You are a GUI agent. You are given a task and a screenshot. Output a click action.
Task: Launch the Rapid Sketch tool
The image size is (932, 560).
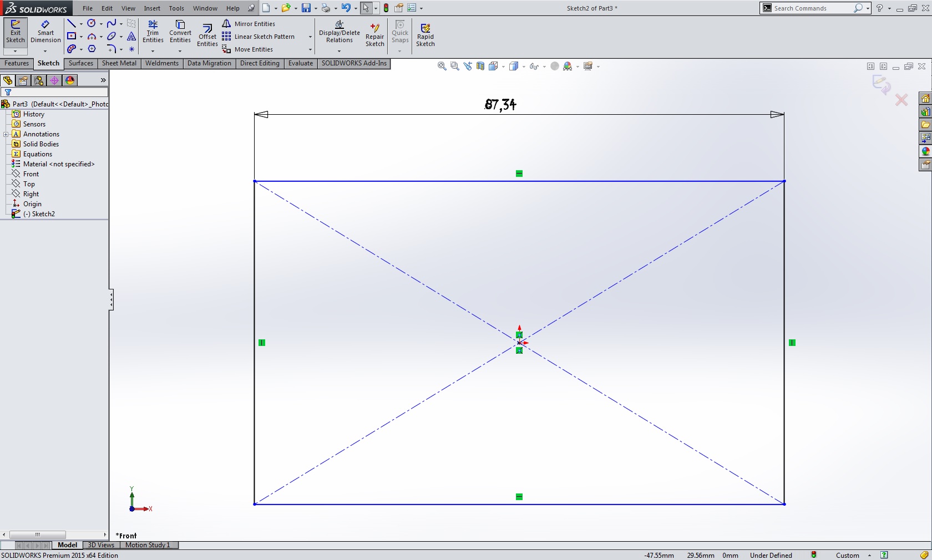[x=425, y=34]
